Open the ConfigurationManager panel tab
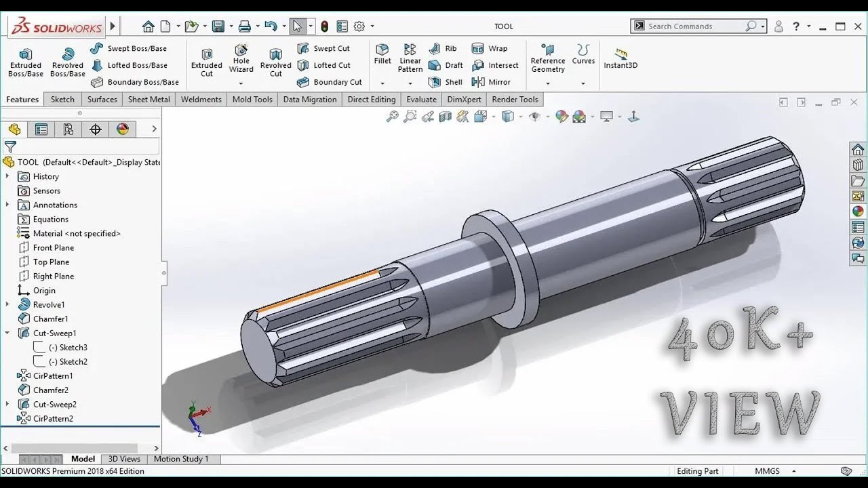The height and width of the screenshot is (488, 868). [68, 129]
